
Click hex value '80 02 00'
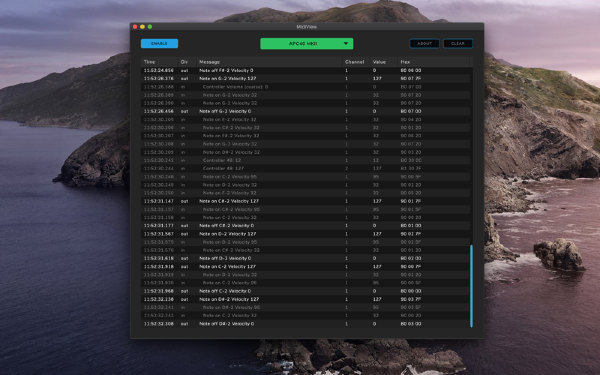pos(411,258)
